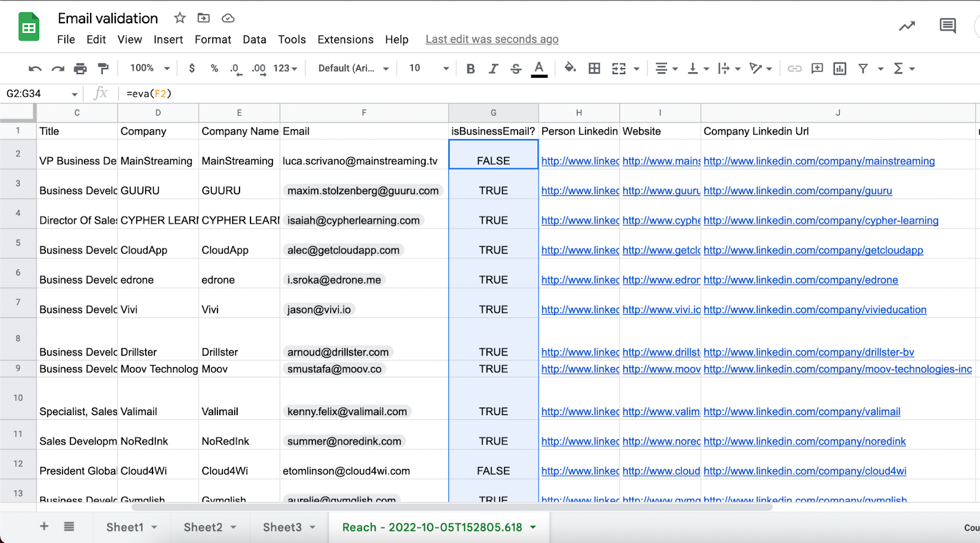This screenshot has height=543, width=980.
Task: Click the Name box showing G2:G34
Action: click(x=42, y=94)
